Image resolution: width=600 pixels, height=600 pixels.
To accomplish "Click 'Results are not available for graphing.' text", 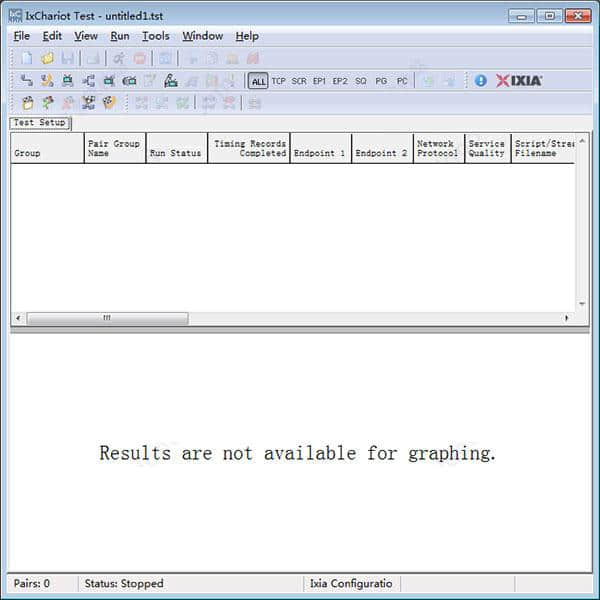I will [297, 453].
